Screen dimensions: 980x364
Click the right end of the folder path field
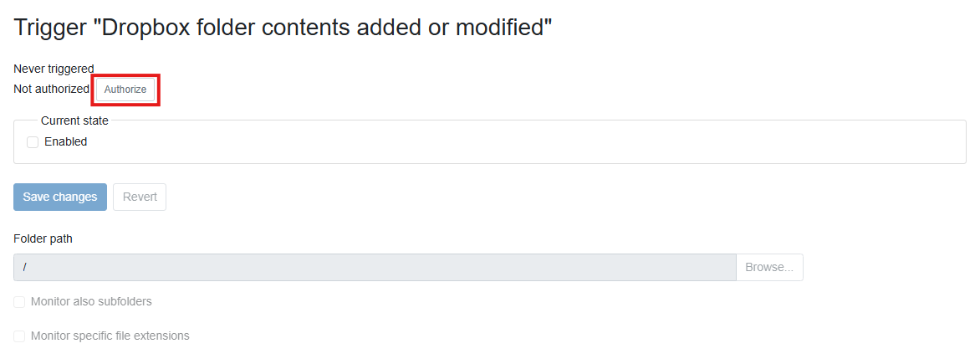pos(719,267)
